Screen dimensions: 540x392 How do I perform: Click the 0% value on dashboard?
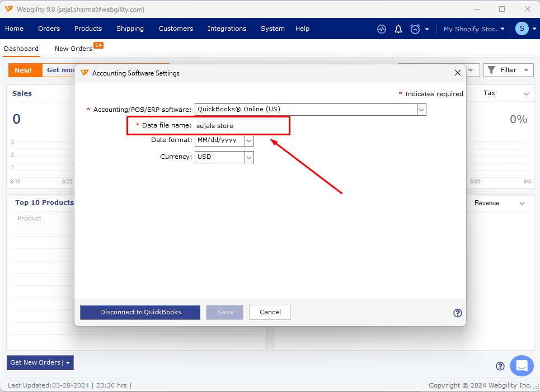519,120
